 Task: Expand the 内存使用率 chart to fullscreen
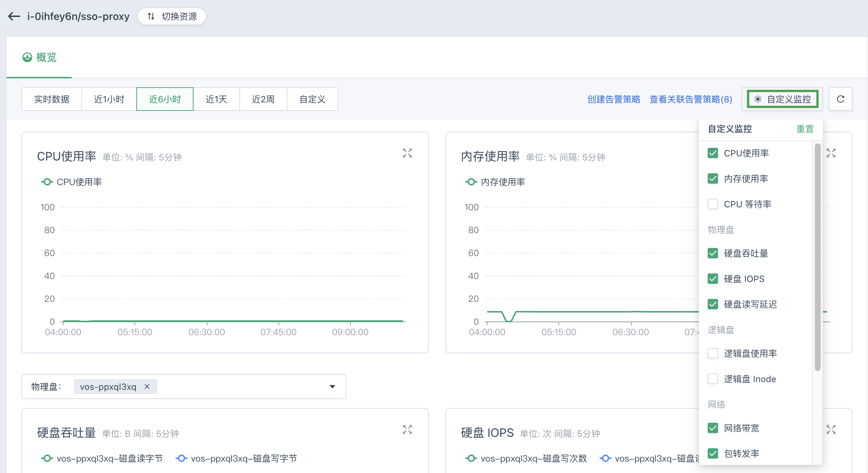pos(831,153)
